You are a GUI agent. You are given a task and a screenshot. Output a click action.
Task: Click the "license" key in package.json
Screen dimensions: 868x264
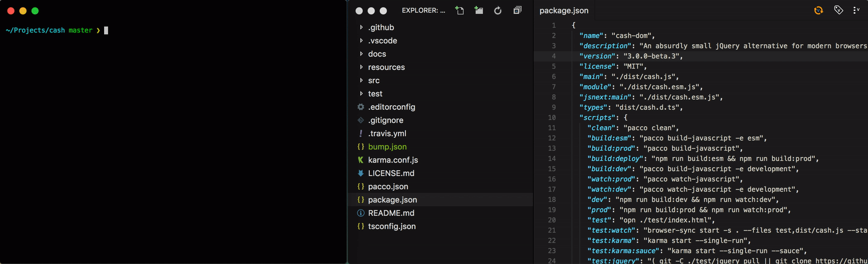point(597,67)
